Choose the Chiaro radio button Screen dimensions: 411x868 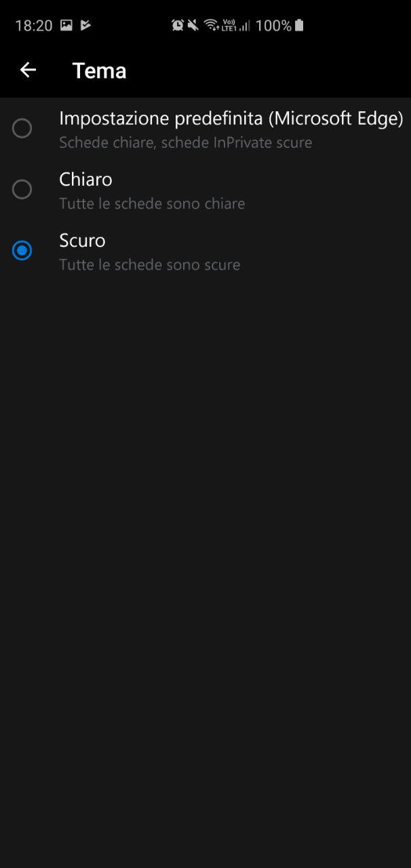point(22,189)
